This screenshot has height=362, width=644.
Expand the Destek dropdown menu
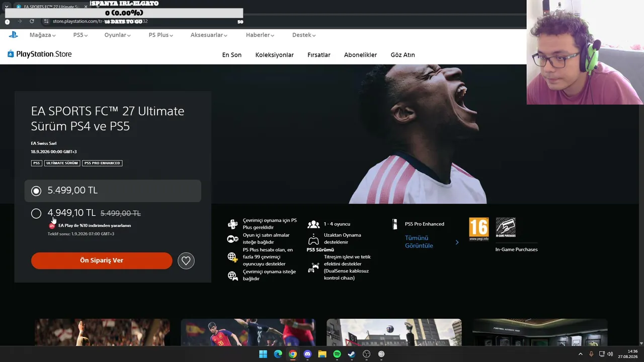tap(304, 35)
